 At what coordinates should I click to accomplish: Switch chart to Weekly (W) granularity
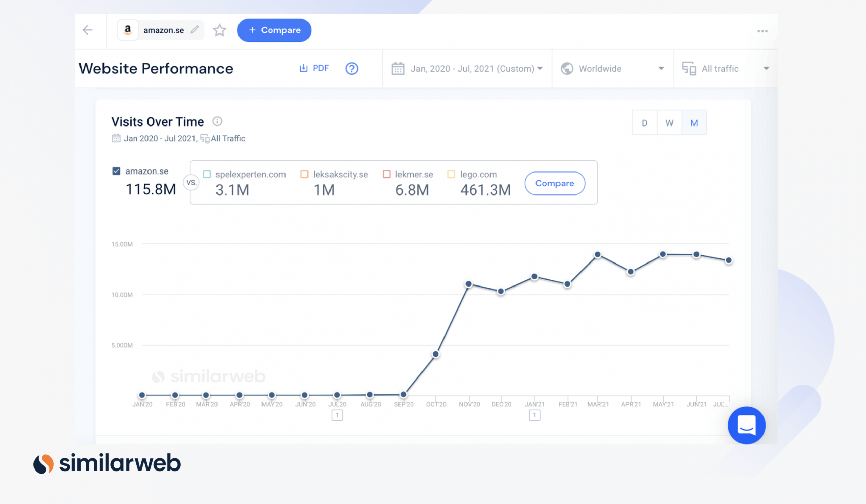tap(669, 123)
